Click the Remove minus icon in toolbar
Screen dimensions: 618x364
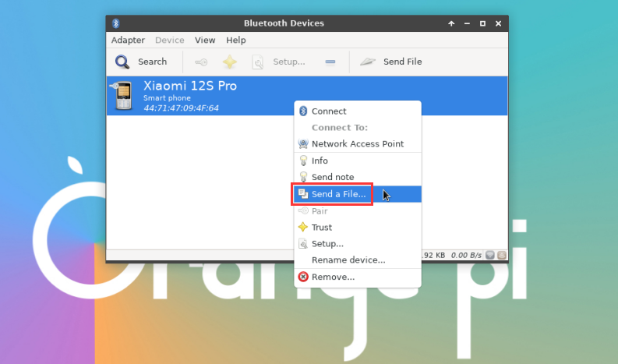[330, 62]
